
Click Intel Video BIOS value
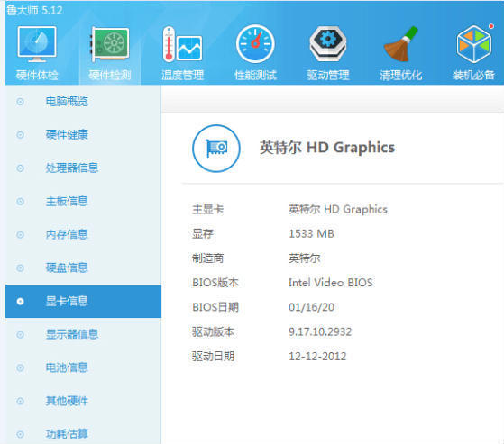coord(330,283)
